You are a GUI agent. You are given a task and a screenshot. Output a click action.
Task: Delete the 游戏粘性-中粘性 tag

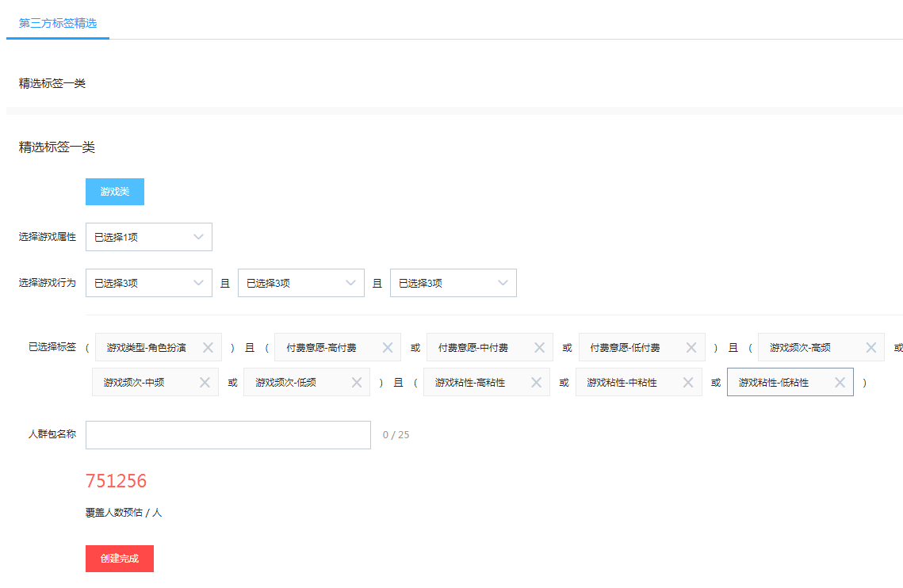coord(687,383)
